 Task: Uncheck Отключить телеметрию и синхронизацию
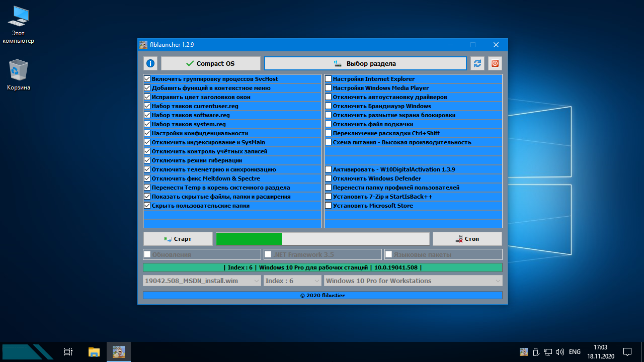pyautogui.click(x=147, y=169)
